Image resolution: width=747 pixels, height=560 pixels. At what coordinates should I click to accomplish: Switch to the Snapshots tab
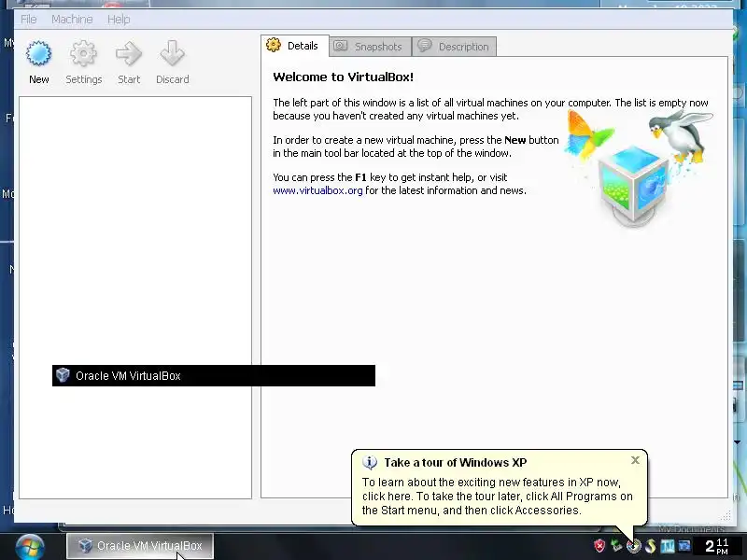[x=370, y=47]
